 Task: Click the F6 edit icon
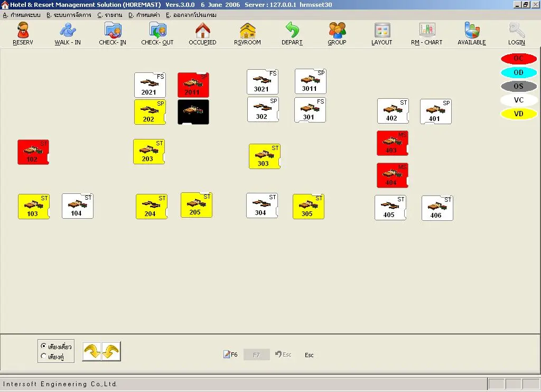click(x=230, y=354)
